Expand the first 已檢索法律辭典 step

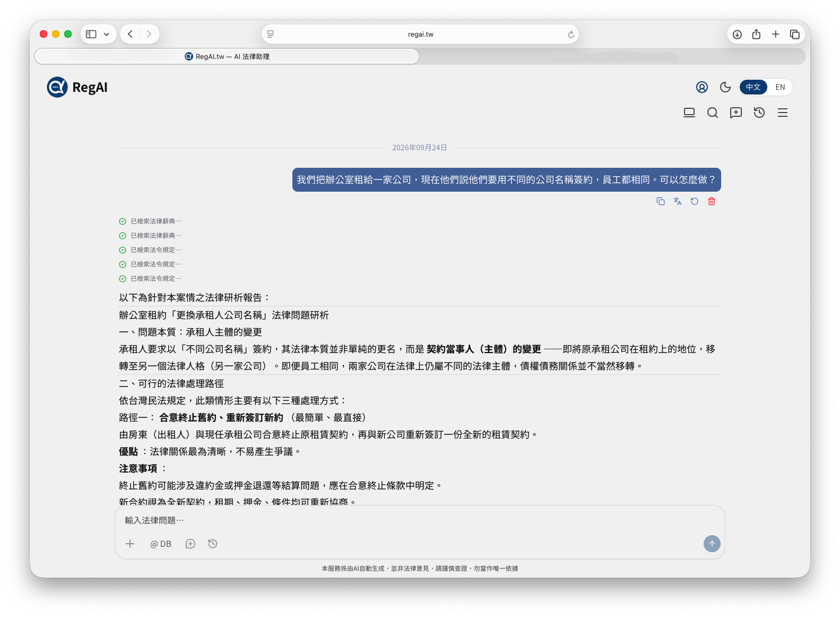click(x=150, y=221)
